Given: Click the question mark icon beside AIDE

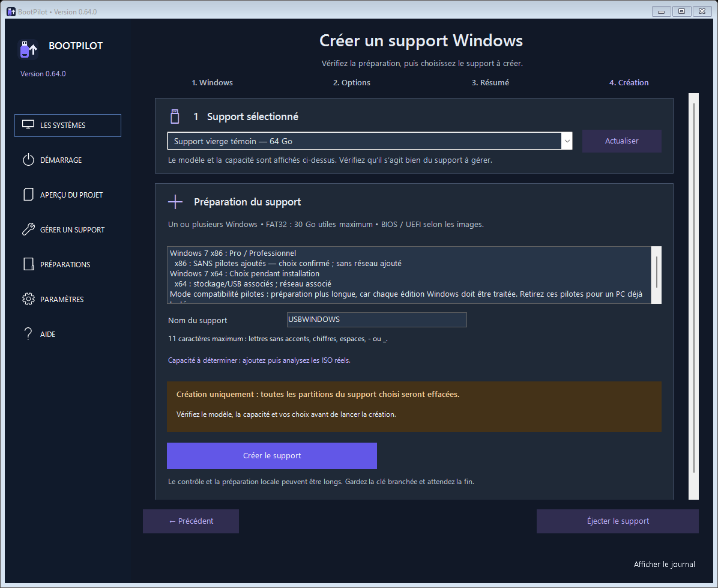Looking at the screenshot, I should [28, 333].
